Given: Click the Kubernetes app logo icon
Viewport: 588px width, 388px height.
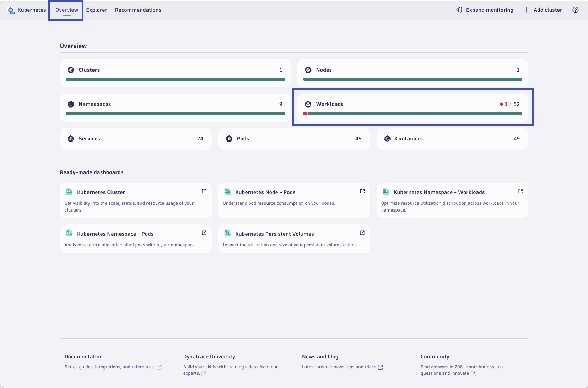Looking at the screenshot, I should pyautogui.click(x=11, y=10).
